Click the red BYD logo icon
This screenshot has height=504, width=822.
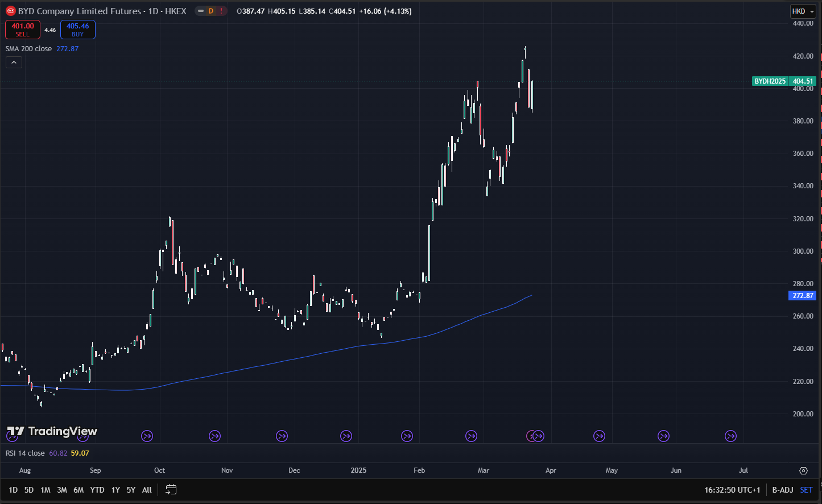(x=11, y=11)
